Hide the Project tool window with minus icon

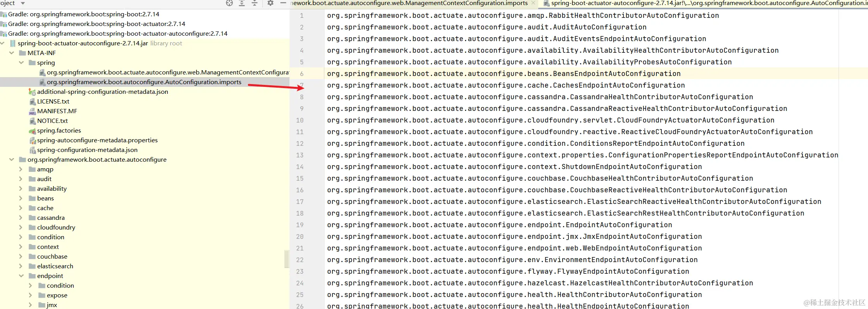click(283, 3)
